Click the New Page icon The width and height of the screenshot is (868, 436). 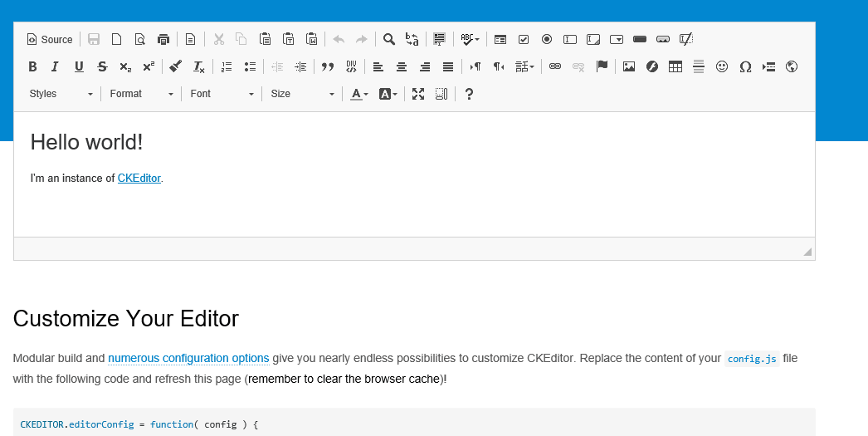click(117, 39)
